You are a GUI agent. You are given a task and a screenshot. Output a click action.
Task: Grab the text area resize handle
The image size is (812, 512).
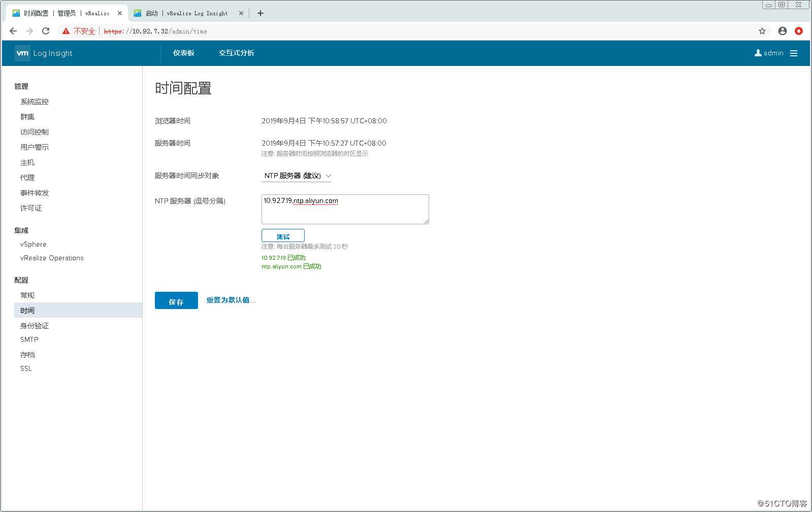(427, 222)
